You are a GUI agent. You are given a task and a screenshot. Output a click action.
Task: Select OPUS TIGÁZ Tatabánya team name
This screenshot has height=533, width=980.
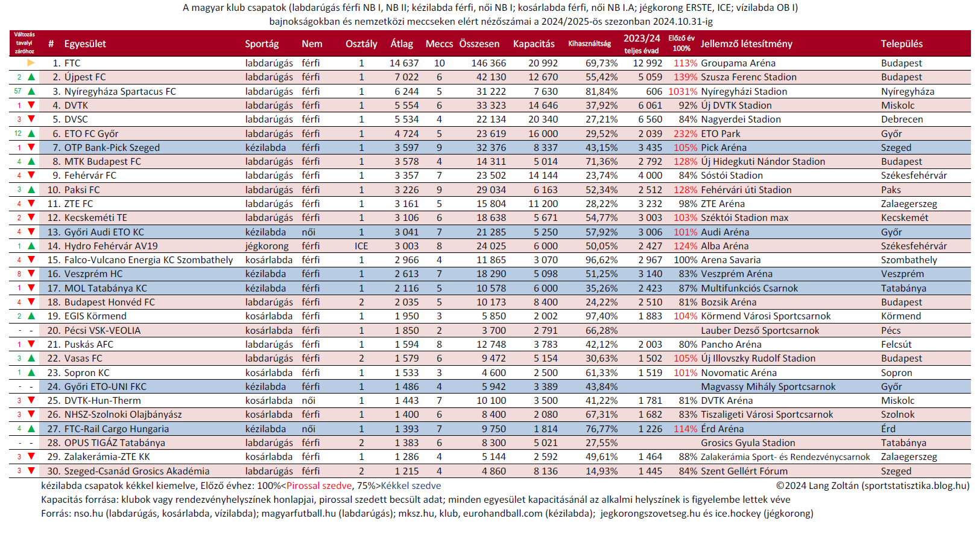pos(115,442)
